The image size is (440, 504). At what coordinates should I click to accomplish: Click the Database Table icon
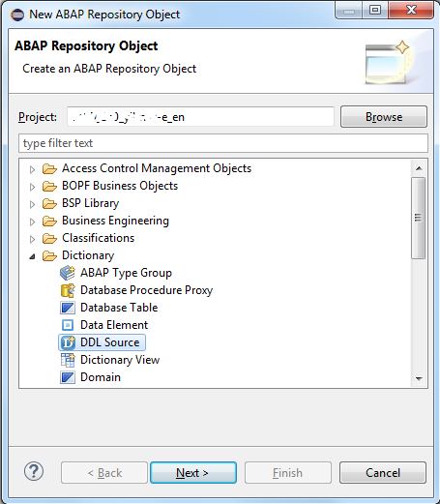[x=68, y=308]
